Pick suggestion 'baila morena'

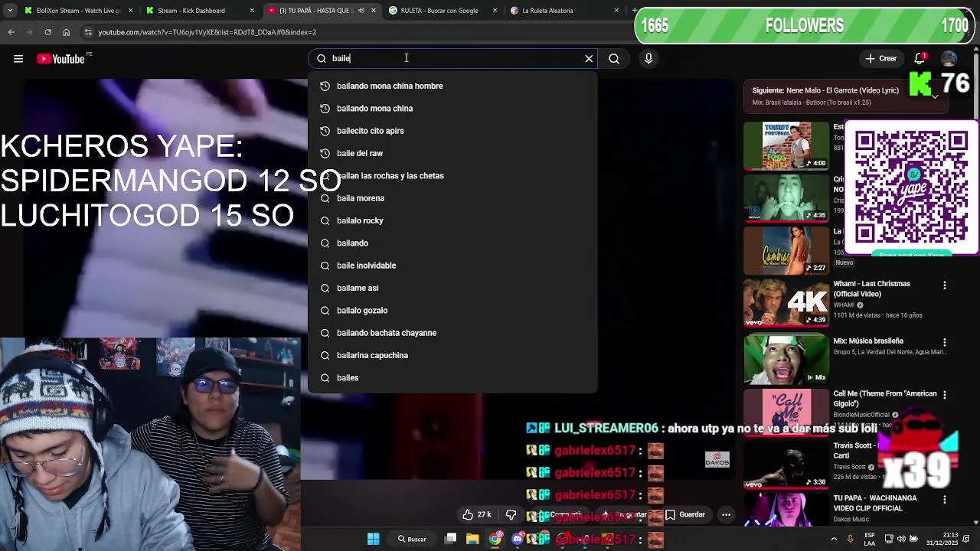[452, 198]
